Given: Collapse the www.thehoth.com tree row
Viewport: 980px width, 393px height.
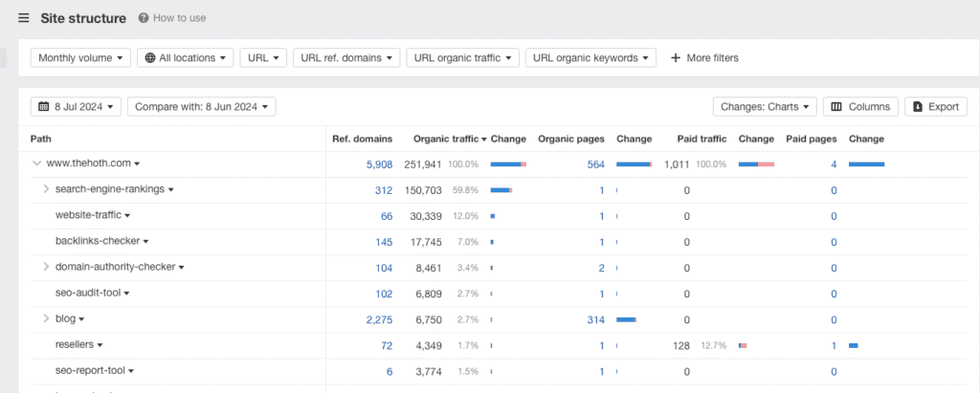Looking at the screenshot, I should [x=36, y=164].
